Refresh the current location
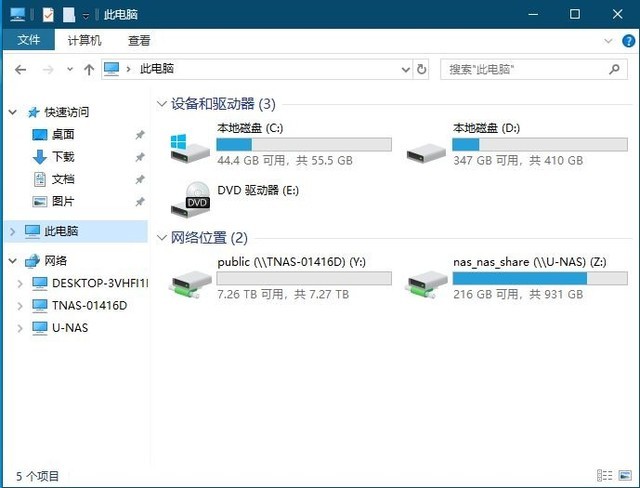640x488 pixels. point(421,69)
